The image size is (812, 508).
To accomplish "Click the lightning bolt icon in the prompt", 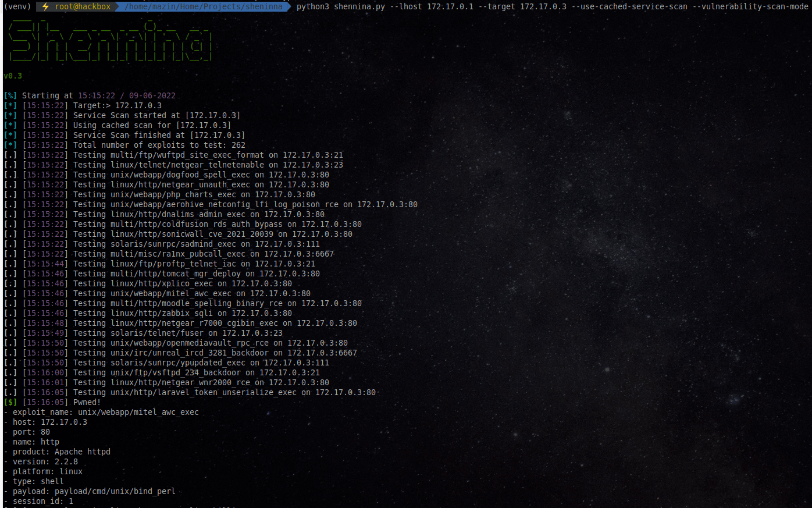I will tap(45, 6).
